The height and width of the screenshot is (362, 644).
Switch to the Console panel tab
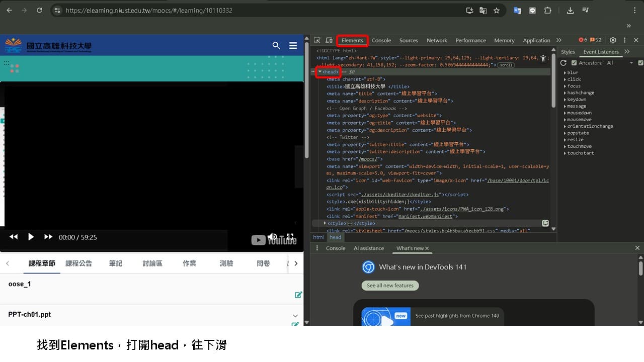[x=381, y=40]
